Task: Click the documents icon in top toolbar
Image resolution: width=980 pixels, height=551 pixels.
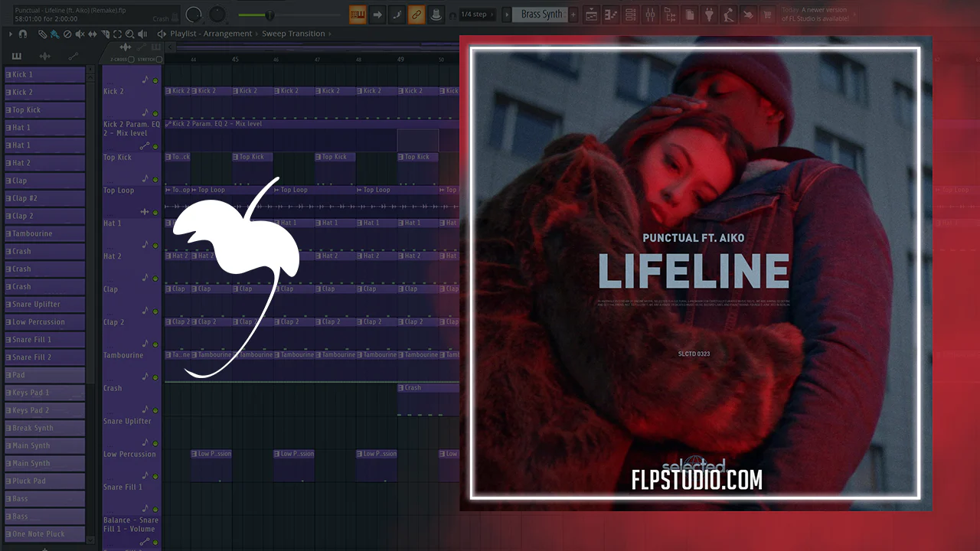Action: tap(690, 14)
